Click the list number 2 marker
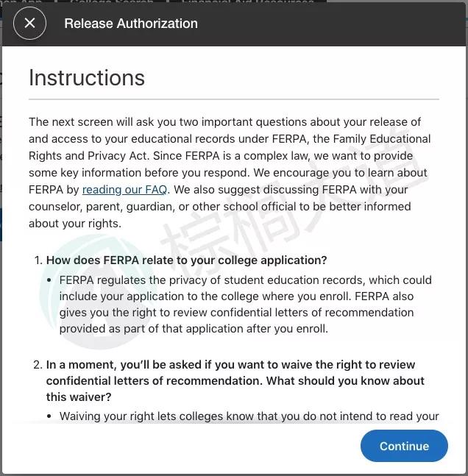This screenshot has height=476, width=468. click(x=38, y=365)
